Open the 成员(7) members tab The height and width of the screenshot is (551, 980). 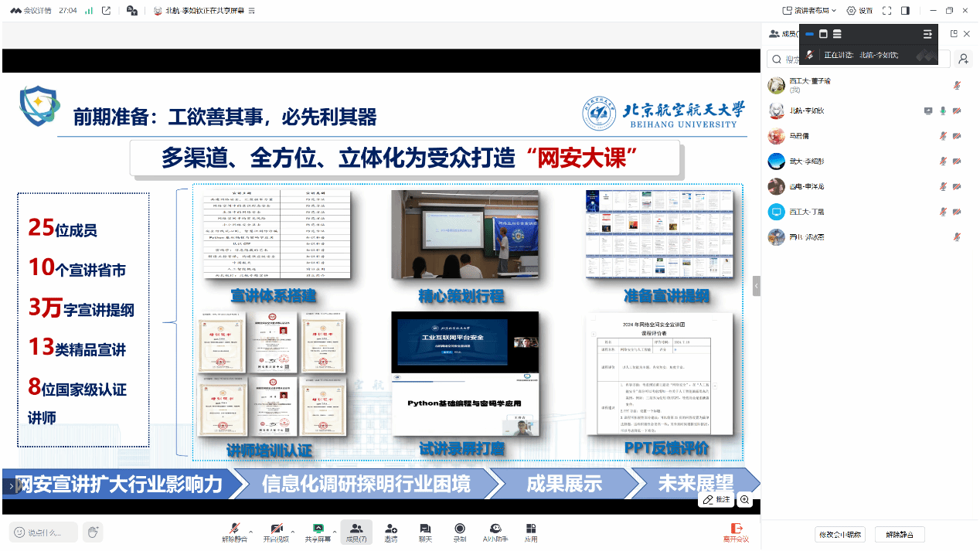pyautogui.click(x=356, y=531)
